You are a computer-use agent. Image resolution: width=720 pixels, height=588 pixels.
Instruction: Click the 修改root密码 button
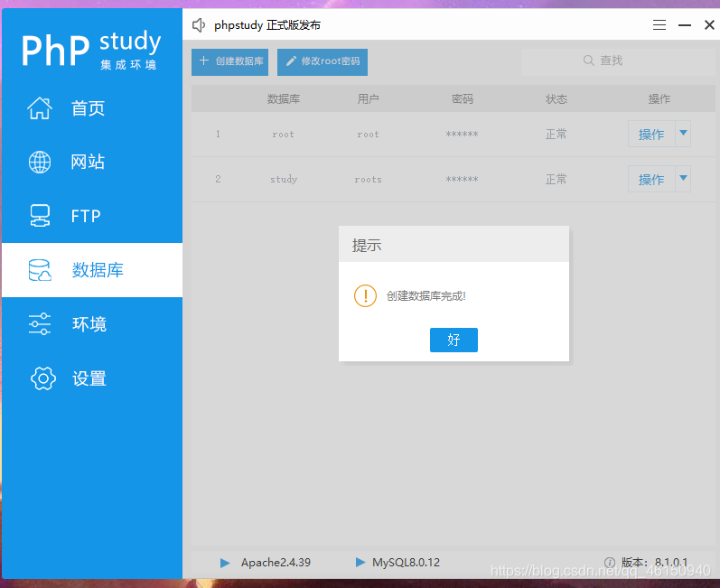coord(323,62)
